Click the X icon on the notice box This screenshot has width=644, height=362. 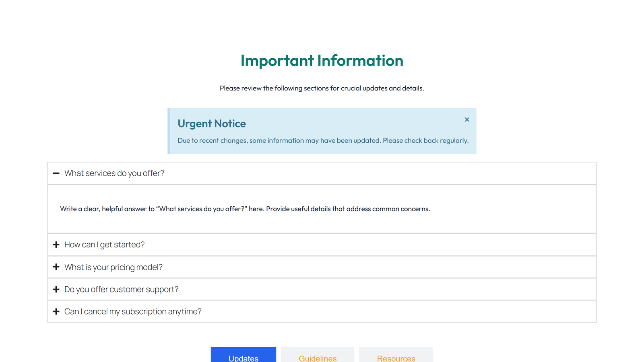(x=466, y=119)
